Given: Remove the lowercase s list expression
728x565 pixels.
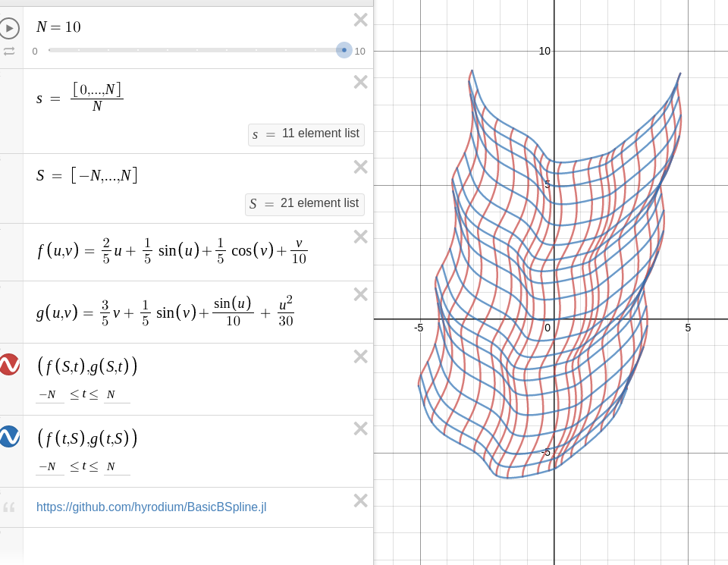Looking at the screenshot, I should click(360, 82).
